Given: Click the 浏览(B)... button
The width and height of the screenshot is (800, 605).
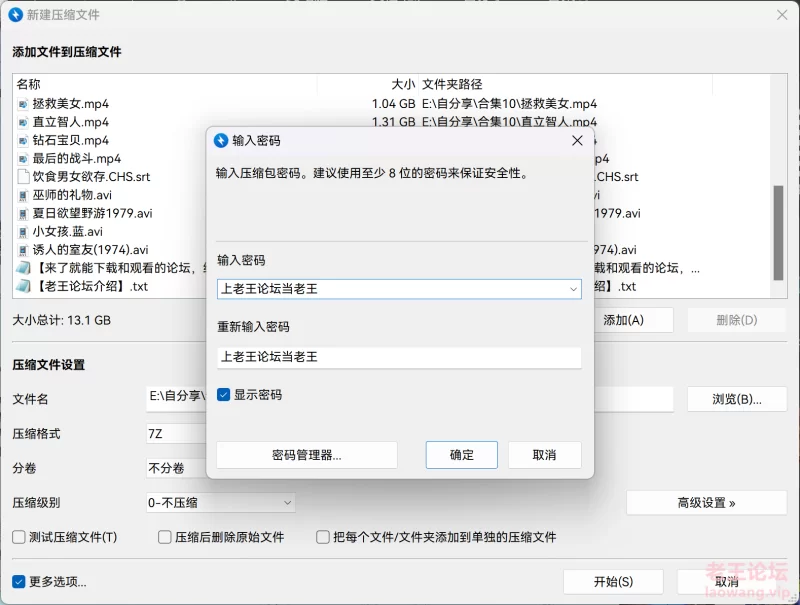Looking at the screenshot, I should (x=737, y=399).
